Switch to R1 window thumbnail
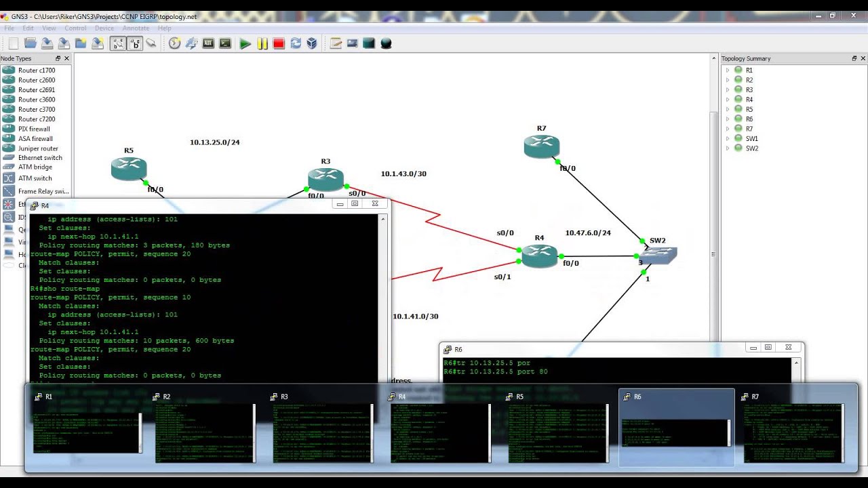Screen dimensions: 868x488 (87, 427)
